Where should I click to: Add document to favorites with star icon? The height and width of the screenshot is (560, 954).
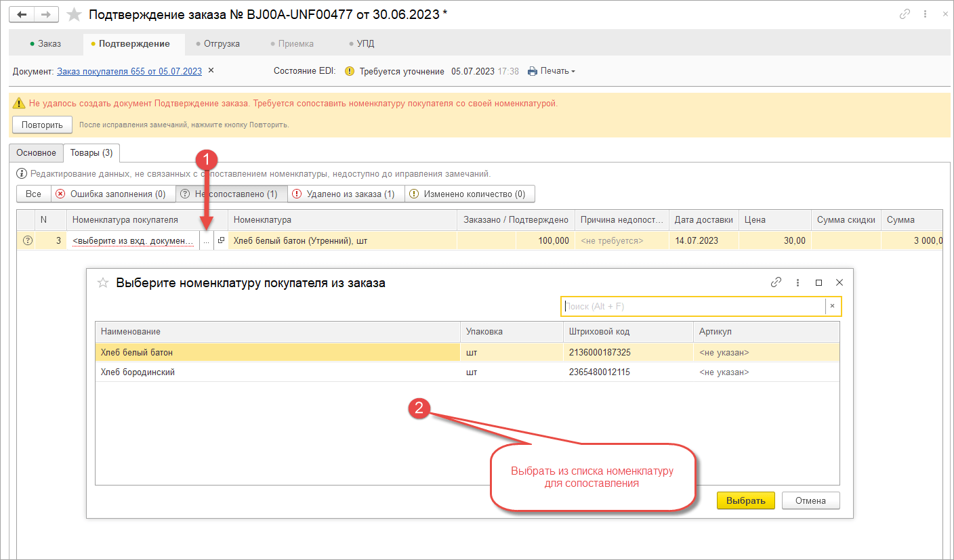pyautogui.click(x=75, y=14)
